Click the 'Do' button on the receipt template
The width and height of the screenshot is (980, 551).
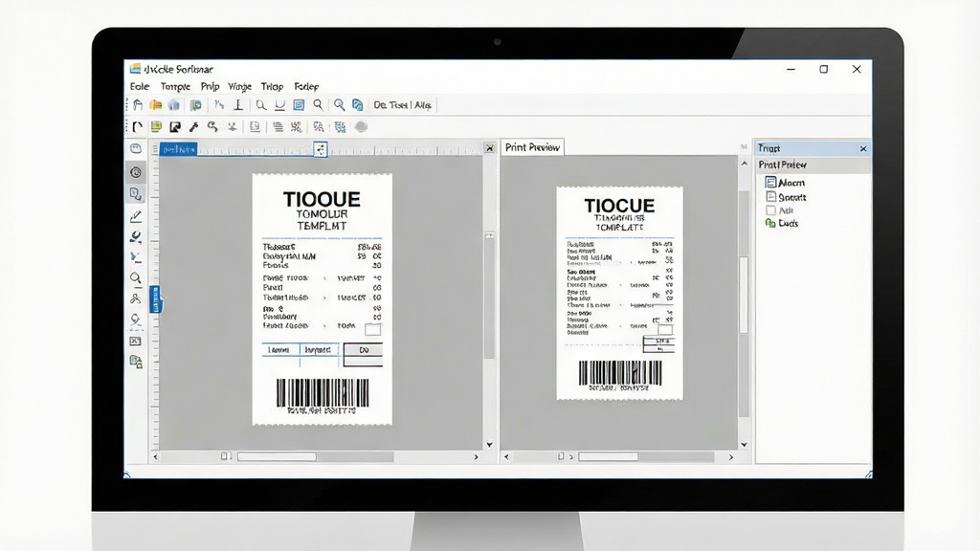pyautogui.click(x=363, y=350)
